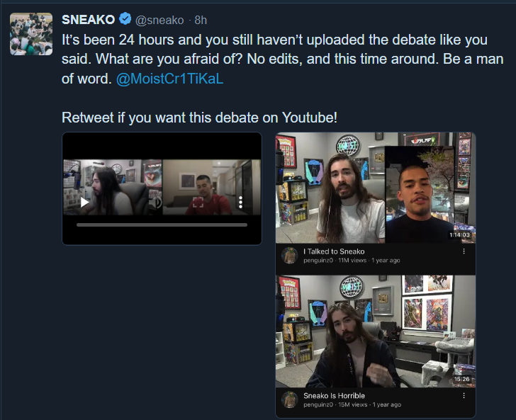Click the blue verified badge next to SNEAKO

125,18
